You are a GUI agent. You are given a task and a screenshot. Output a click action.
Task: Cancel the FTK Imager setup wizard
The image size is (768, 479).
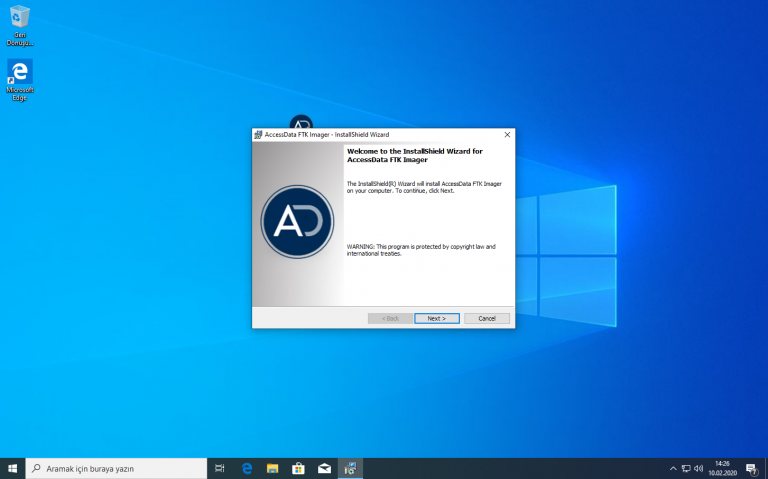coord(487,318)
